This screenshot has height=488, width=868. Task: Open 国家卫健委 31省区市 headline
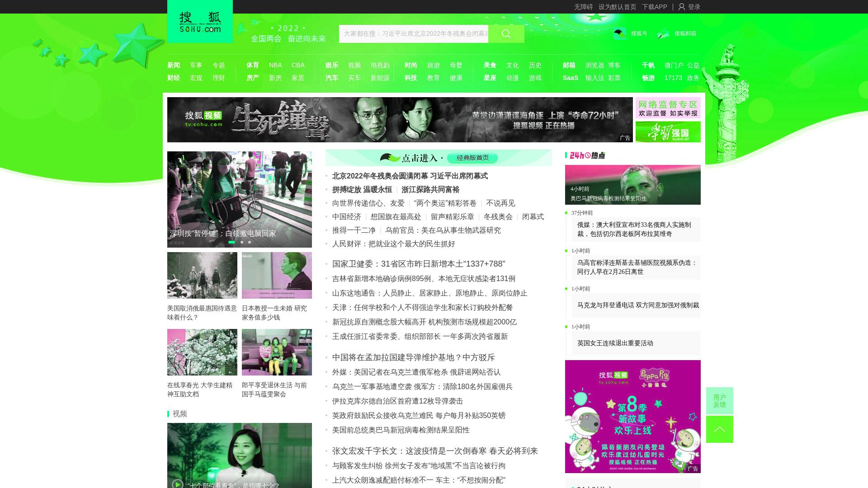(419, 264)
